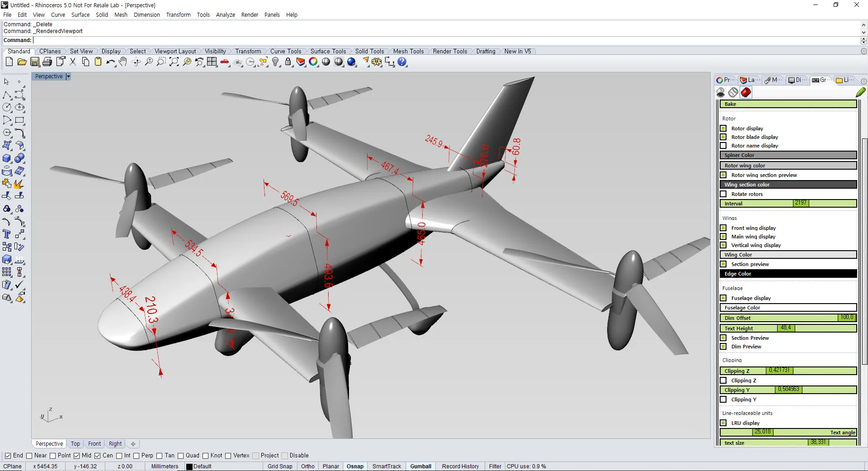Click the Zoom Extents magnifier icon

[174, 62]
